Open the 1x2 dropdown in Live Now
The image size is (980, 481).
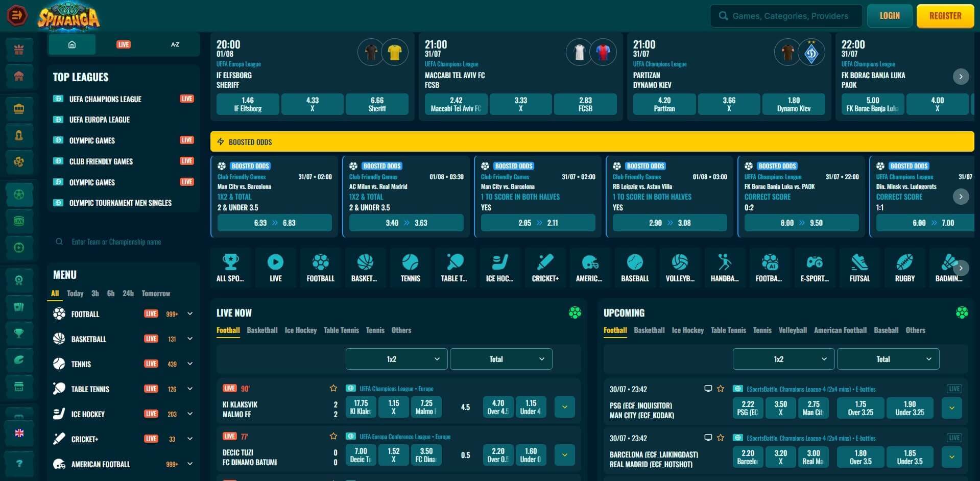click(396, 359)
